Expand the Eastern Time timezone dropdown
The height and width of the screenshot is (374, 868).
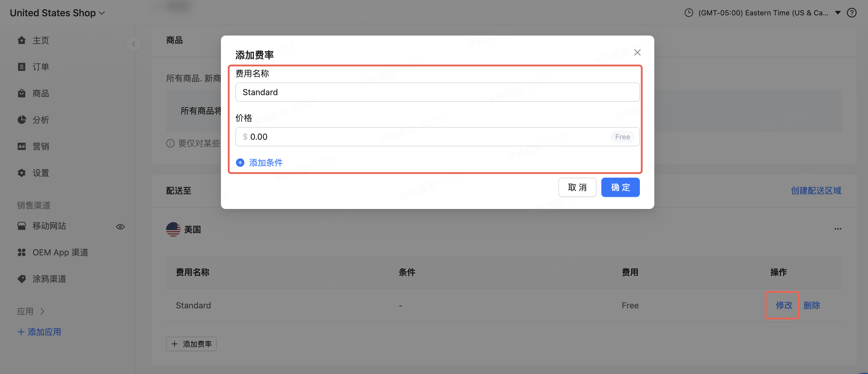coord(838,13)
